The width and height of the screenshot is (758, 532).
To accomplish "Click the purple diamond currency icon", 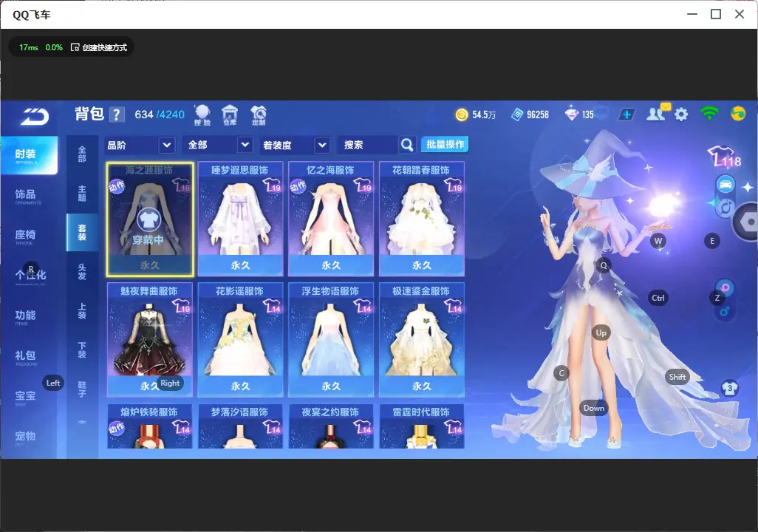I will [x=571, y=114].
